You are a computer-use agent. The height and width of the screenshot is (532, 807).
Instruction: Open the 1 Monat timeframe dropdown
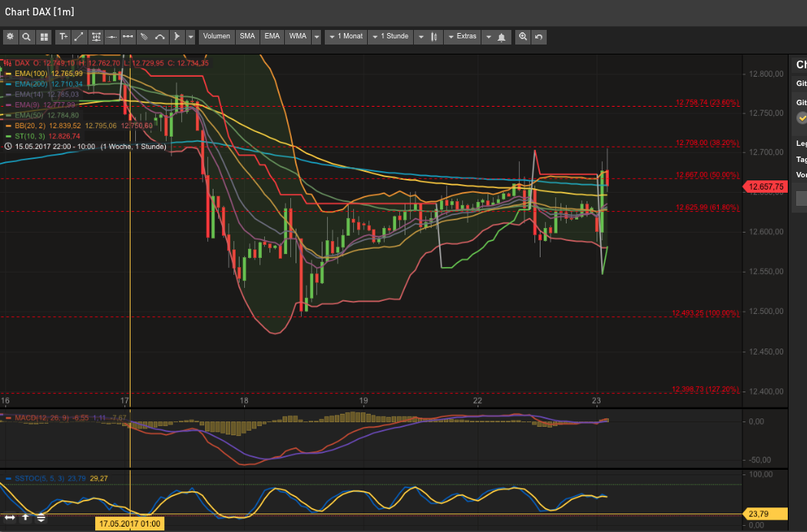(346, 36)
